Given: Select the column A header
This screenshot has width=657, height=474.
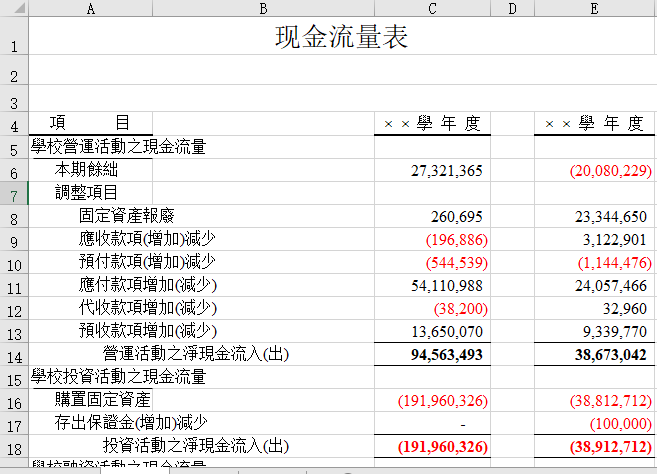Looking at the screenshot, I should click(90, 9).
